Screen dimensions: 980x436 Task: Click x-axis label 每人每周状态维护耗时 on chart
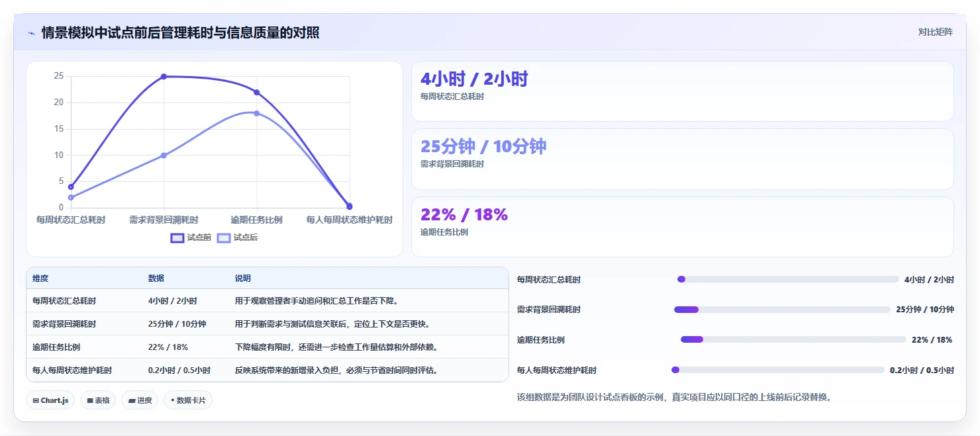pos(350,220)
